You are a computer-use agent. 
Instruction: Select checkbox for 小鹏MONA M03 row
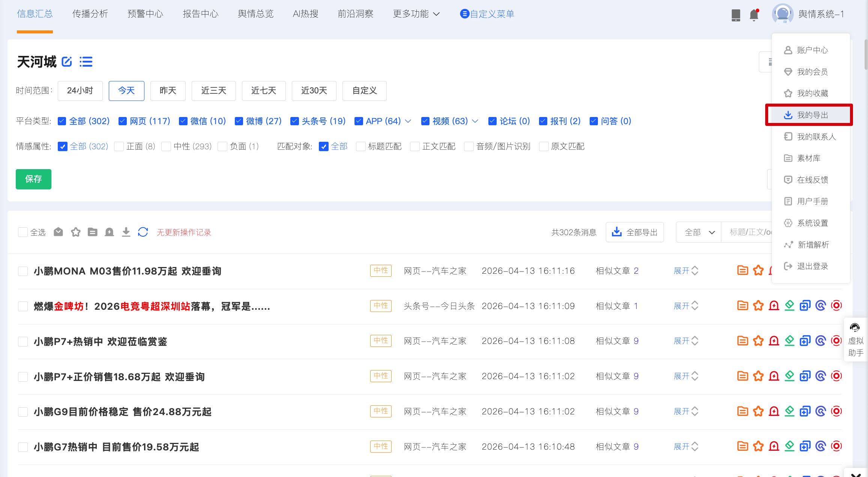point(23,271)
